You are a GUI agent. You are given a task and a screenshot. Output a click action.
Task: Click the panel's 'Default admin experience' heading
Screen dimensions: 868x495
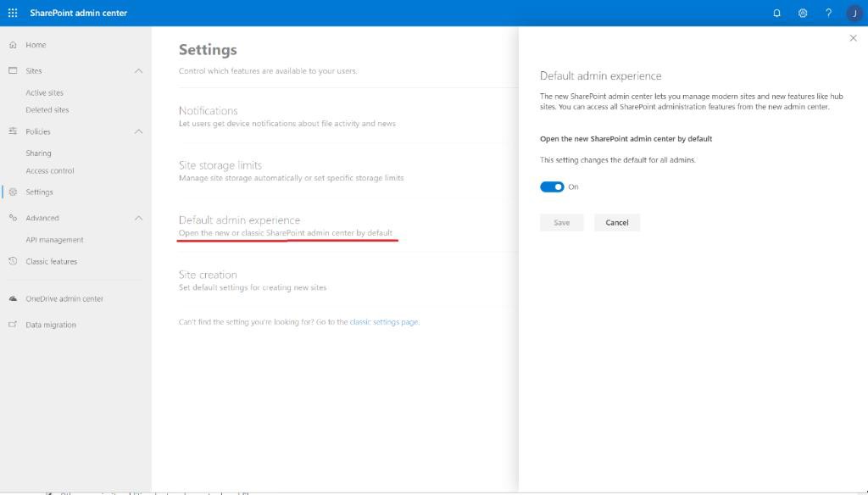point(601,75)
